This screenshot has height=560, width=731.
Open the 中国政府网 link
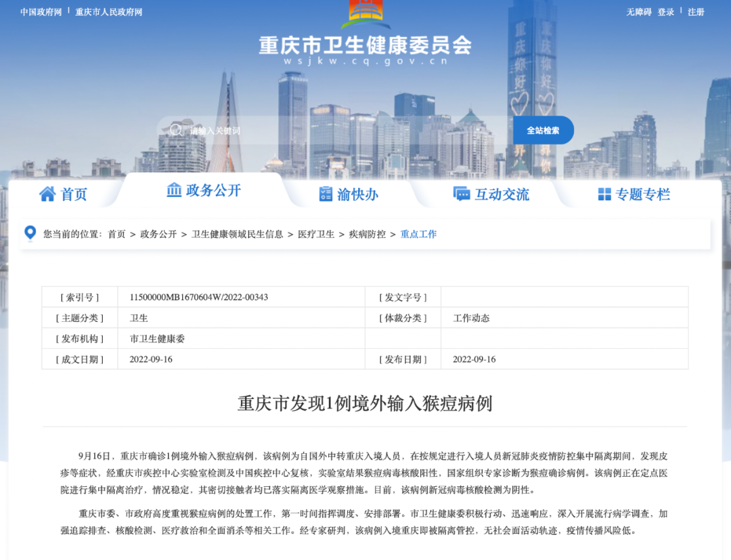41,12
